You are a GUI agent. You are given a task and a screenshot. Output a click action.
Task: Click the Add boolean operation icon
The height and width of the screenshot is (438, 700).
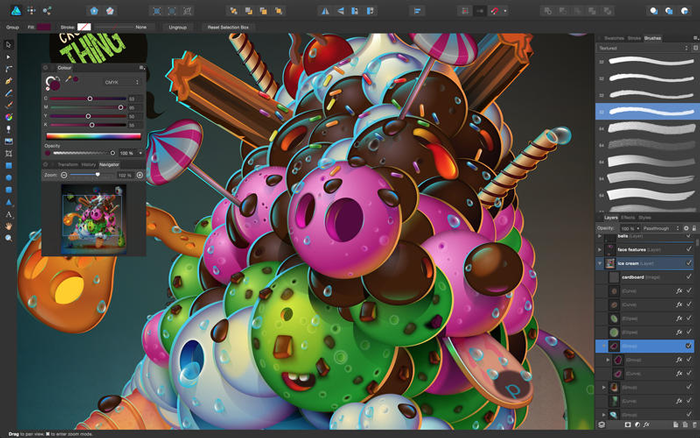click(548, 11)
